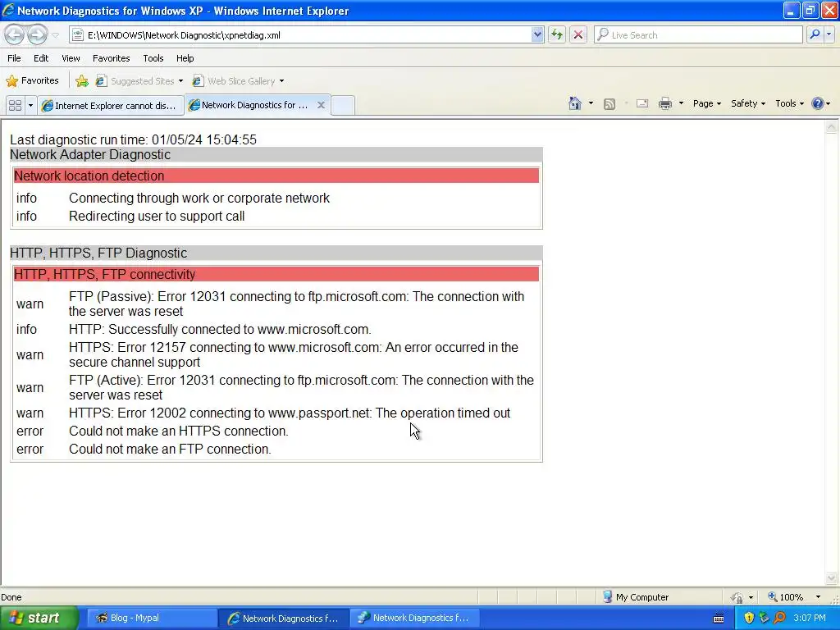This screenshot has width=840, height=630.
Task: Print the page with printer icon
Action: pos(664,104)
